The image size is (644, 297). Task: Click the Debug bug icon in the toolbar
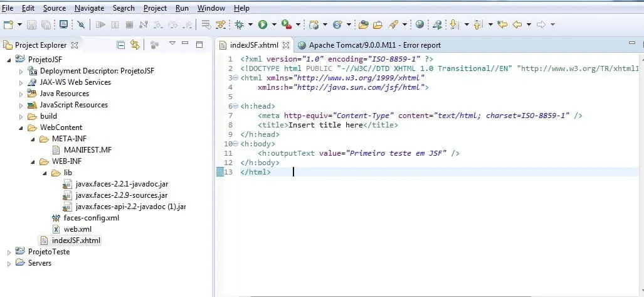(x=239, y=24)
